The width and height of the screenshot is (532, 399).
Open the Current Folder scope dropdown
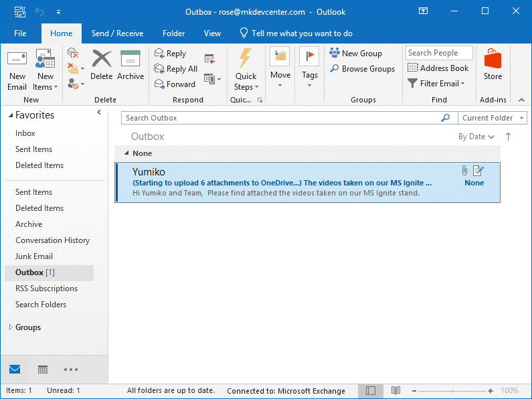pos(493,118)
